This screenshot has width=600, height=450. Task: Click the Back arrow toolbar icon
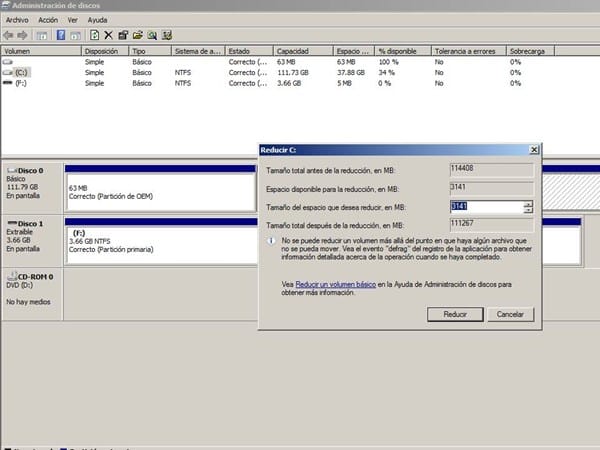(9, 35)
